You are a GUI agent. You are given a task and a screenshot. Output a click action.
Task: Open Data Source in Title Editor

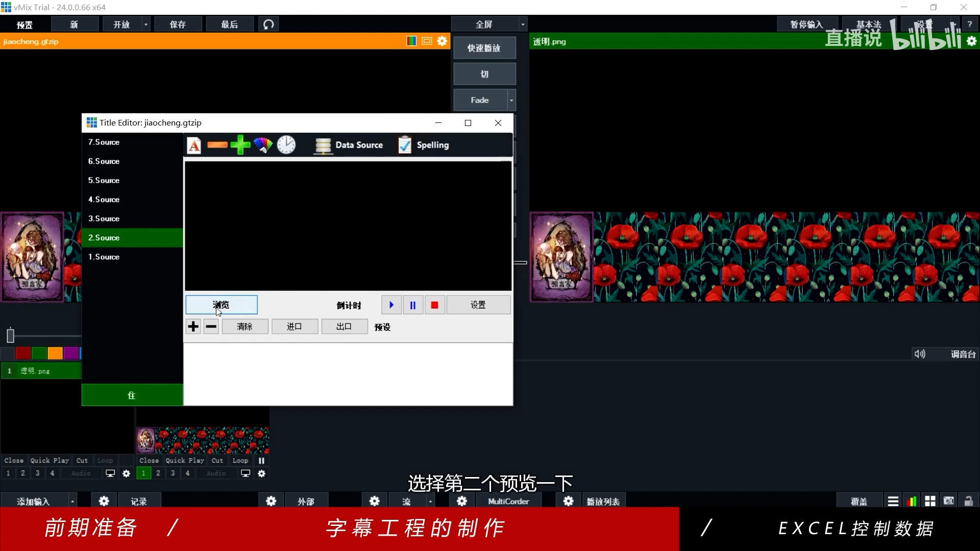coord(349,145)
